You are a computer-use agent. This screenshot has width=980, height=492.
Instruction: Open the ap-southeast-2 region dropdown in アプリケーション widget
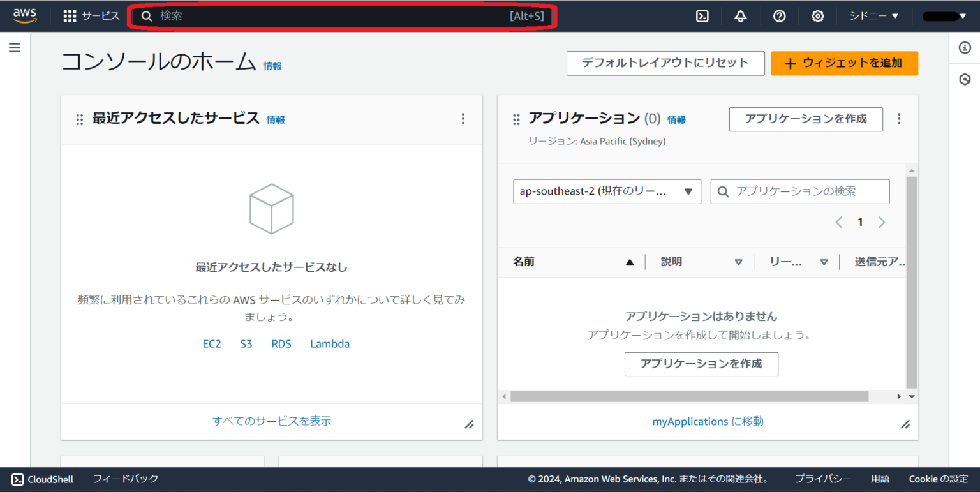point(606,191)
